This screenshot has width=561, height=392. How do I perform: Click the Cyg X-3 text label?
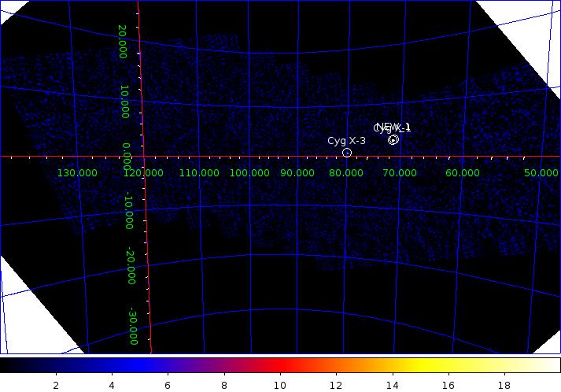click(x=346, y=141)
